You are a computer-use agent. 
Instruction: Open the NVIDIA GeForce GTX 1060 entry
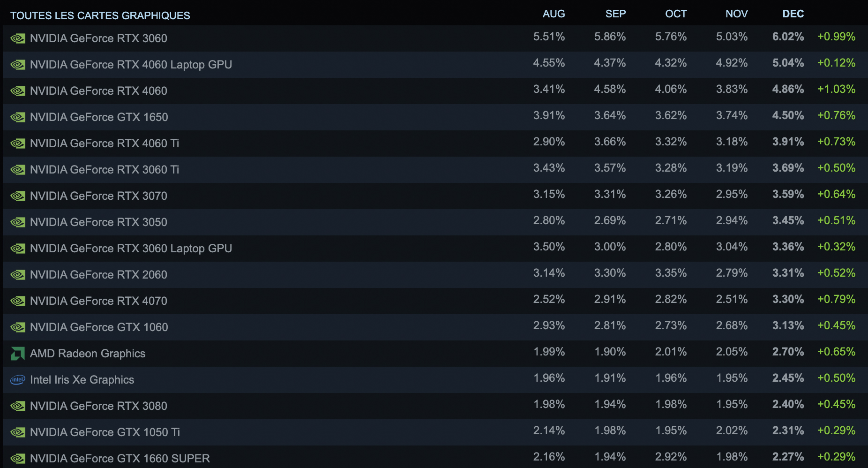click(435, 327)
